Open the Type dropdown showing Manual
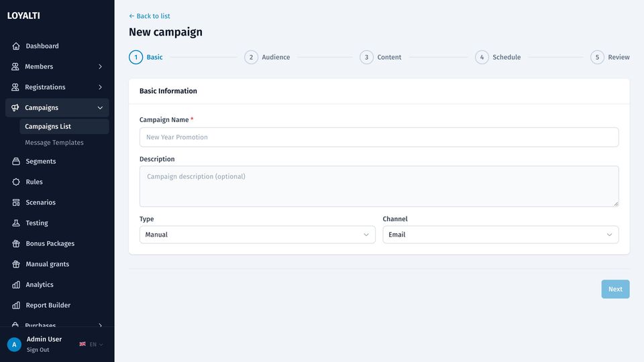Image resolution: width=644 pixels, height=362 pixels. click(258, 235)
